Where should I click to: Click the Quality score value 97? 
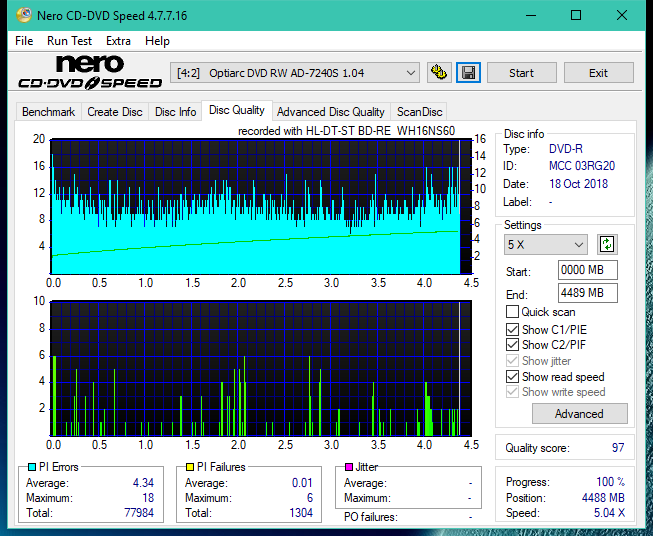[618, 448]
